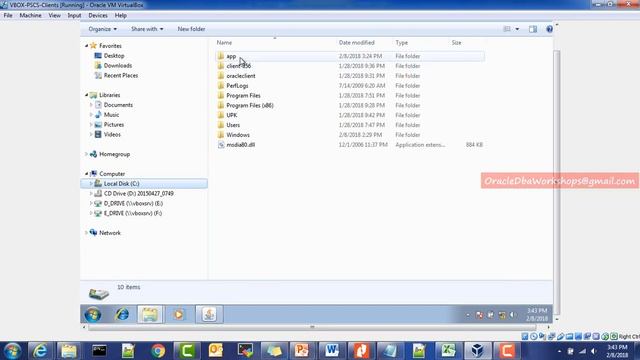Open host Start menu orb
The image size is (640, 360).
tap(12, 351)
